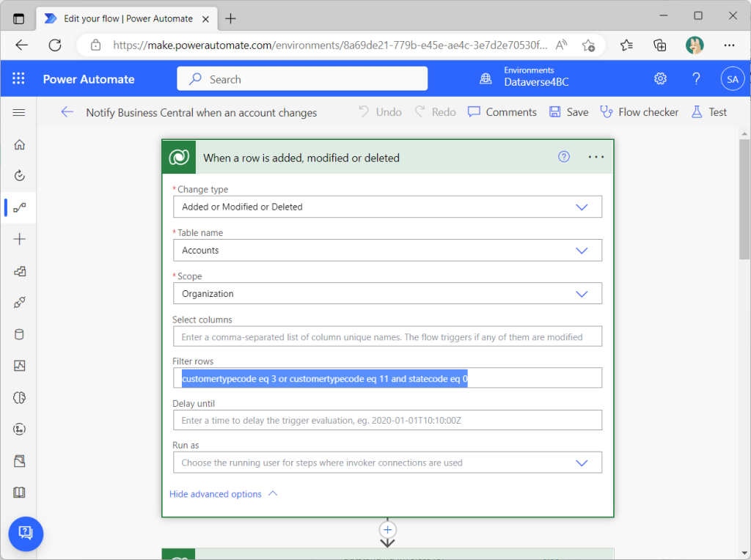This screenshot has height=560, width=751.
Task: Insert a new step with plus button
Action: point(388,529)
